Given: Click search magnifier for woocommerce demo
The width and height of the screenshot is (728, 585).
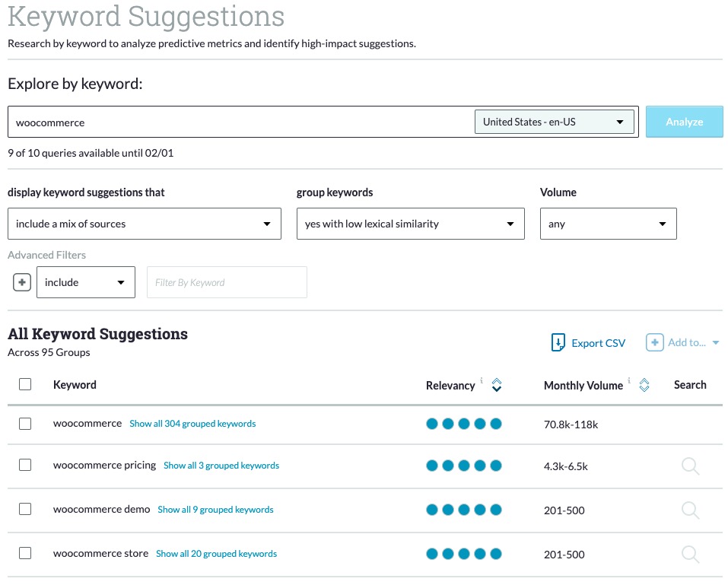Looking at the screenshot, I should pos(690,510).
